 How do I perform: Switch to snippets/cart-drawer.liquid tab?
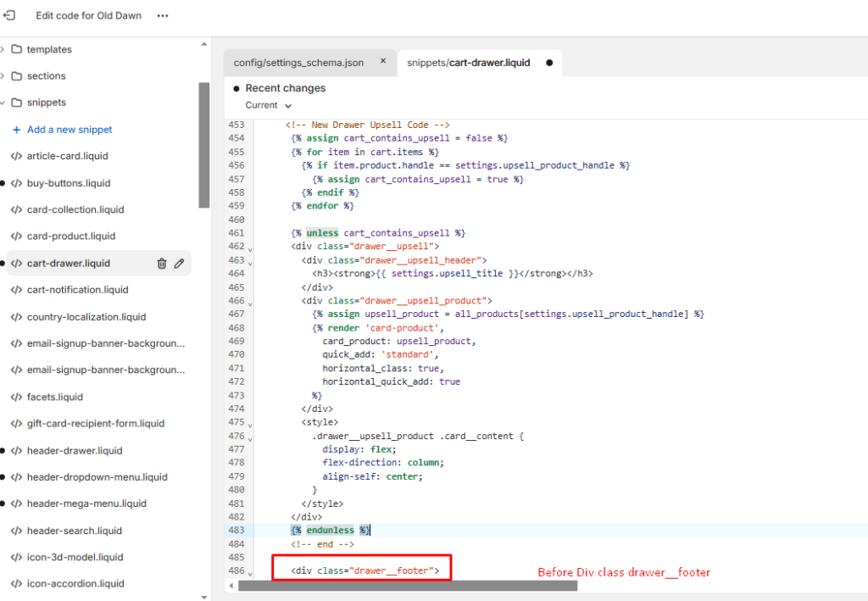[468, 63]
